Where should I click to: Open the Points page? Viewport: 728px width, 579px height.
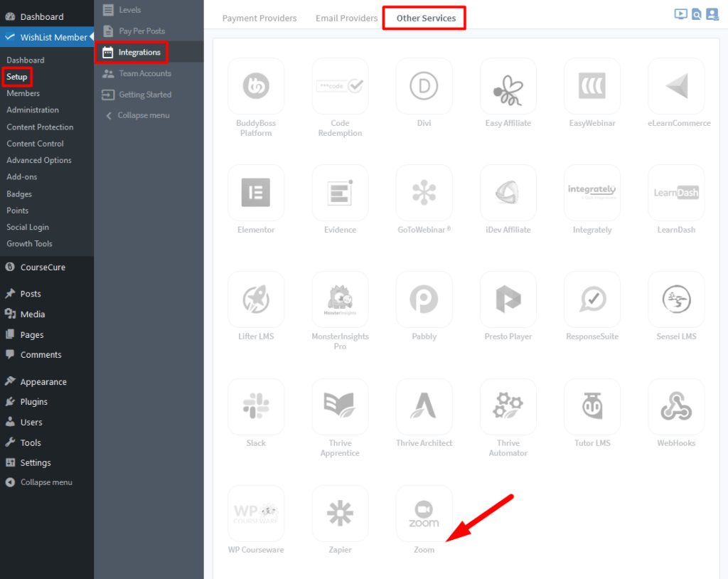(x=18, y=211)
